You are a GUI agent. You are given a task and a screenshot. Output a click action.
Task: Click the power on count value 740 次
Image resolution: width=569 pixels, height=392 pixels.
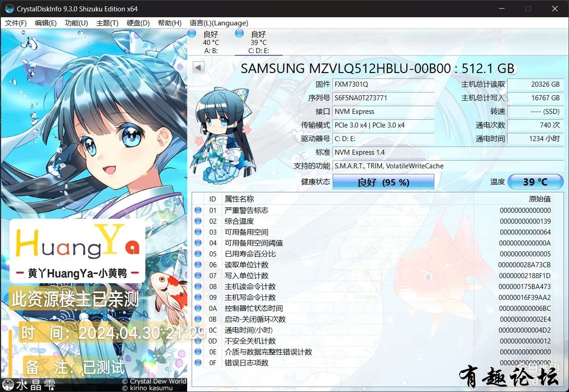click(535, 125)
